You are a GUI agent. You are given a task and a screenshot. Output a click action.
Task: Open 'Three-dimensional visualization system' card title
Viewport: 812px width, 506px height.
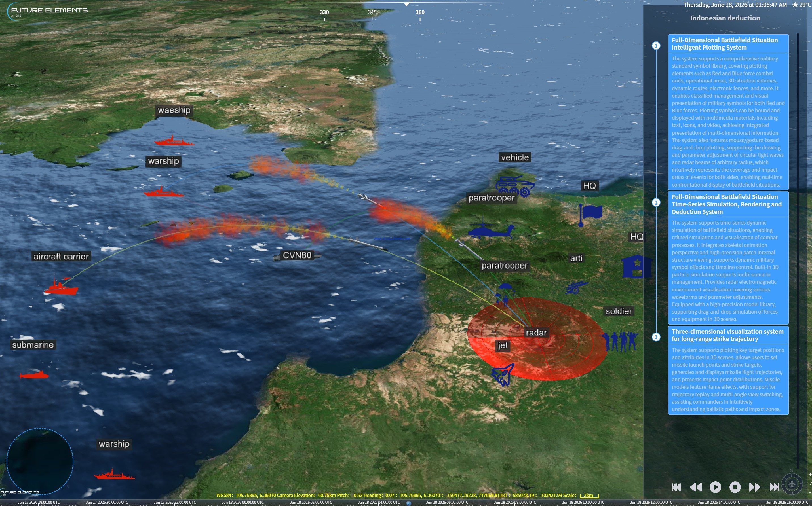click(x=728, y=335)
